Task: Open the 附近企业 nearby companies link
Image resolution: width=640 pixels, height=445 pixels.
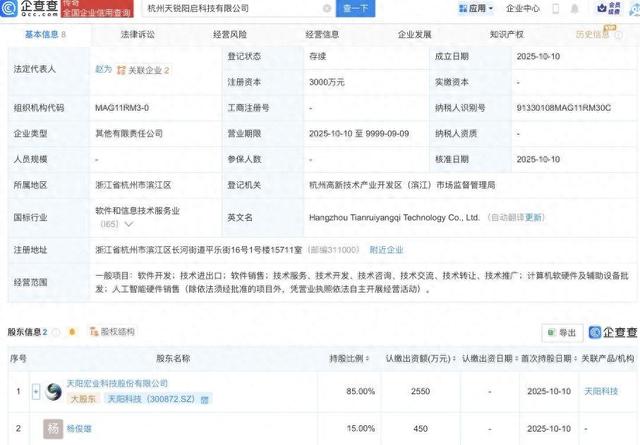Action: point(387,250)
